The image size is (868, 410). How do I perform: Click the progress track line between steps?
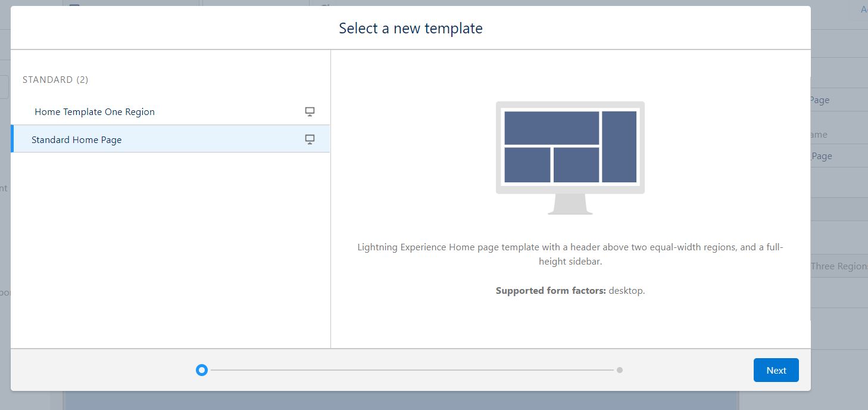[x=411, y=370]
